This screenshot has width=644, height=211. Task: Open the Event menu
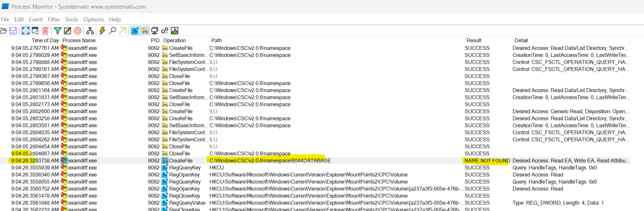point(36,19)
